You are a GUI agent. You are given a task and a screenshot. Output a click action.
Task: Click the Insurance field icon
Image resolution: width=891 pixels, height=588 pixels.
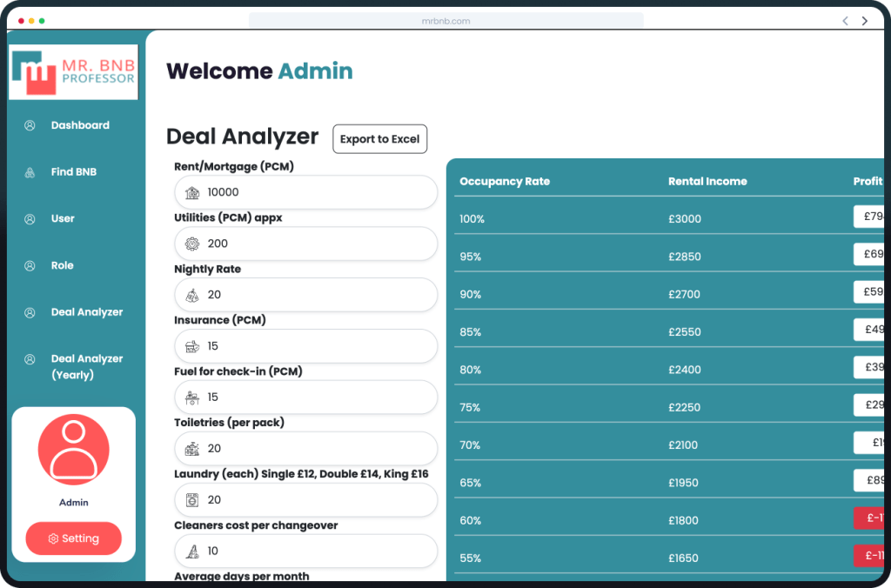click(x=192, y=346)
